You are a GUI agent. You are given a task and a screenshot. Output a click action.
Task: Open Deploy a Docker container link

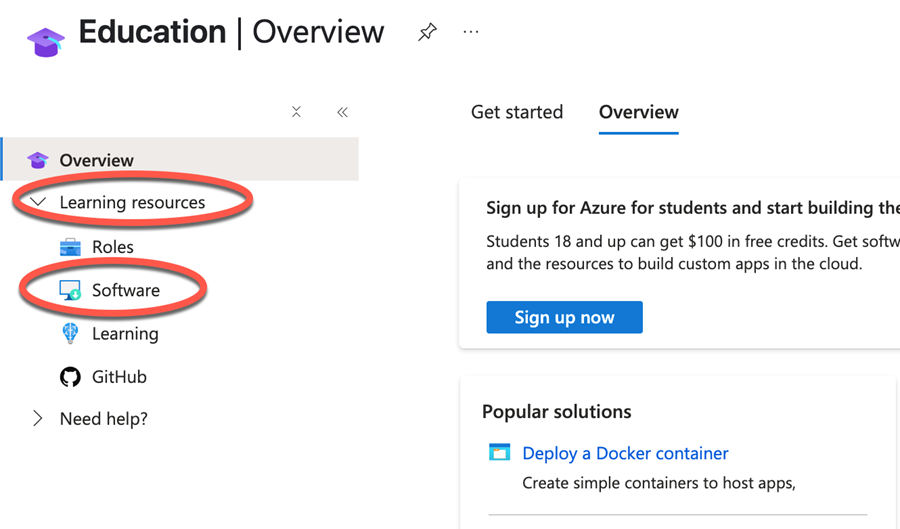point(625,453)
